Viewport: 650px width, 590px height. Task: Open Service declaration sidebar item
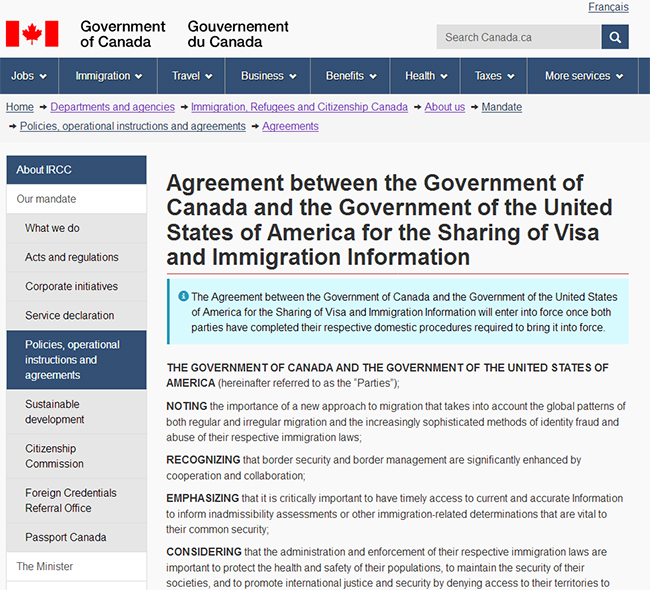pyautogui.click(x=76, y=315)
